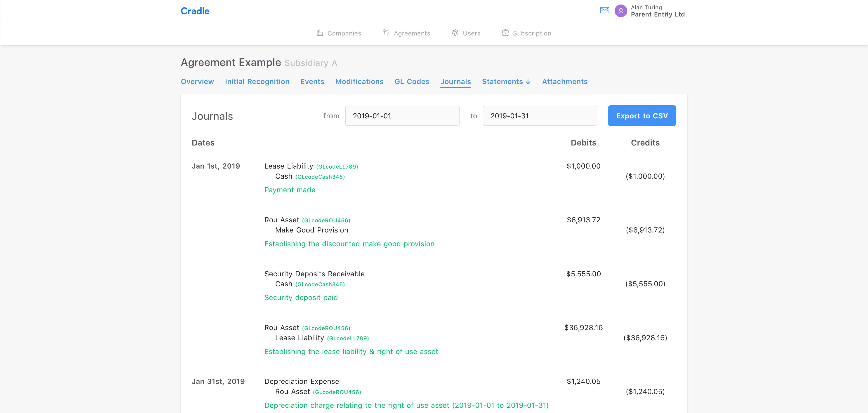
Task: Click the Users gear-people icon
Action: click(455, 33)
